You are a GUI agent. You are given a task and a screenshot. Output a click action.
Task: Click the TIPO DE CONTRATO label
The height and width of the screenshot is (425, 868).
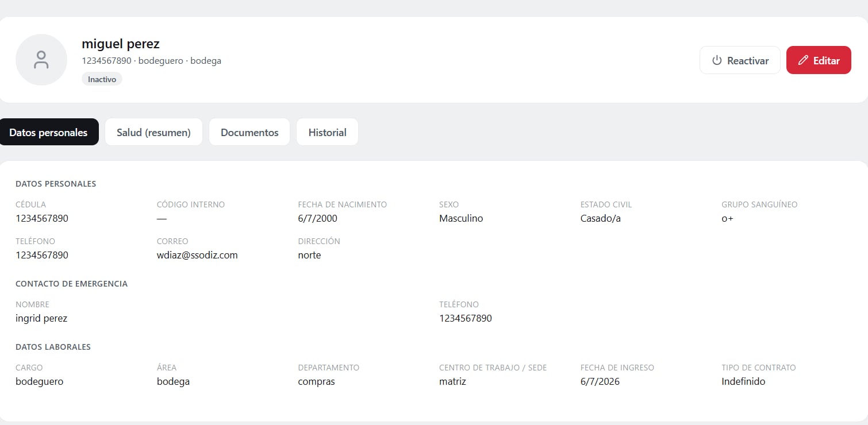pos(759,368)
